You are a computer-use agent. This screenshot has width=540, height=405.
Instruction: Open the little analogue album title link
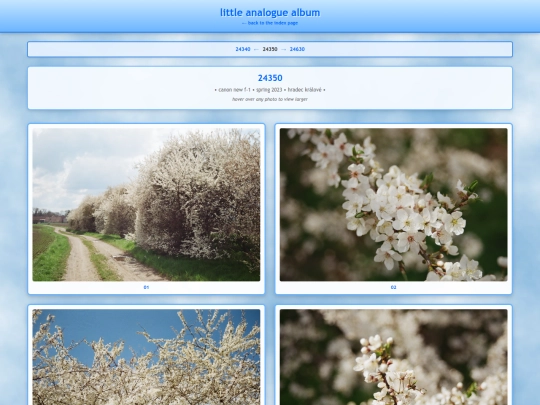(270, 12)
